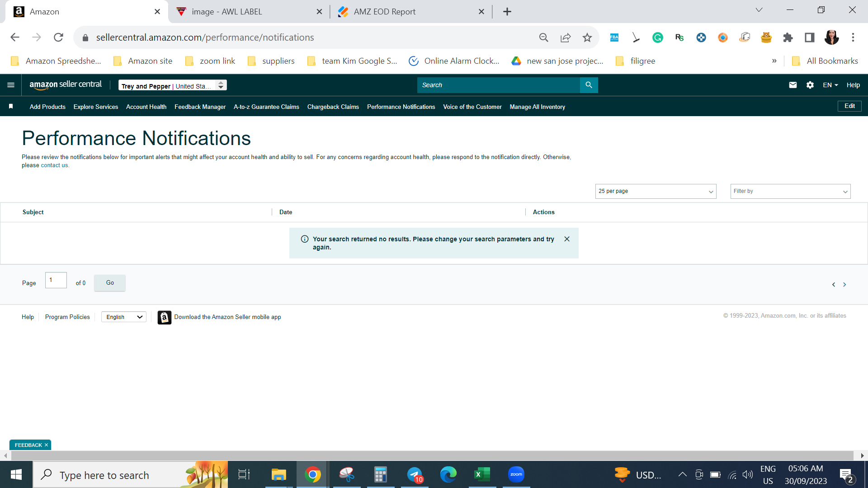Bookmark this page with the star icon
Image resolution: width=868 pixels, height=488 pixels.
coord(587,38)
